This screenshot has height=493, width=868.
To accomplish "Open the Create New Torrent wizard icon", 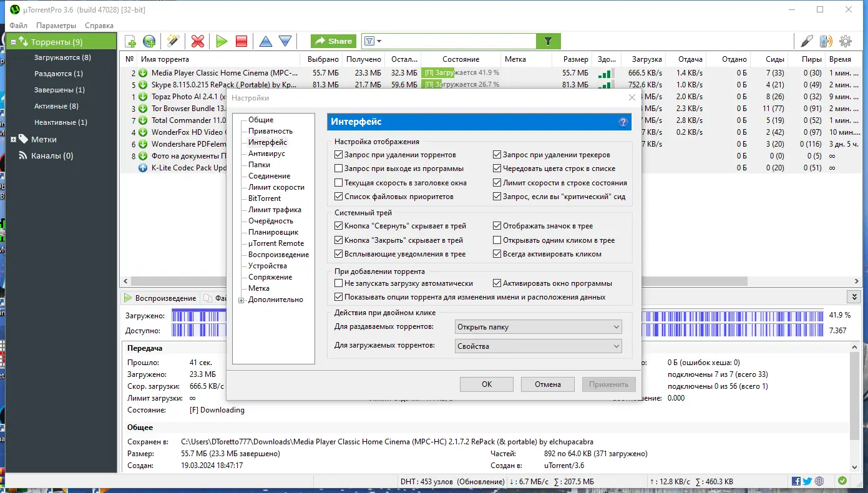I will coord(173,41).
